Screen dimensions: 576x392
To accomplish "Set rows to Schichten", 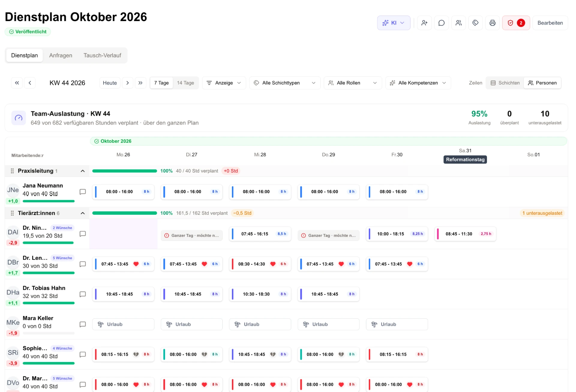I will (505, 83).
